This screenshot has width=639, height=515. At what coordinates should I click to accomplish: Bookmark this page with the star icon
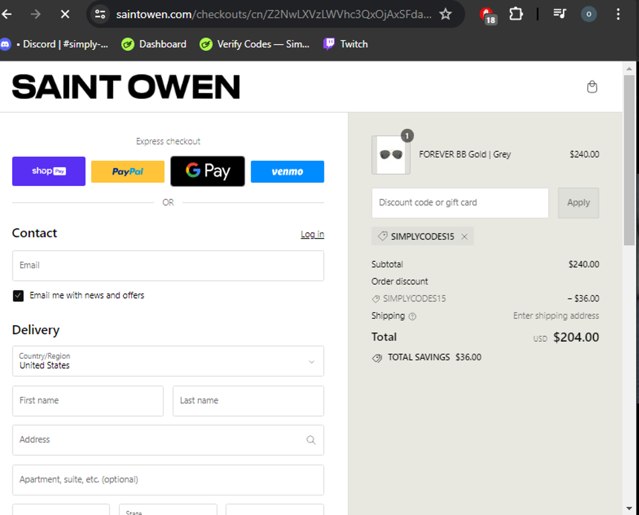pyautogui.click(x=445, y=14)
